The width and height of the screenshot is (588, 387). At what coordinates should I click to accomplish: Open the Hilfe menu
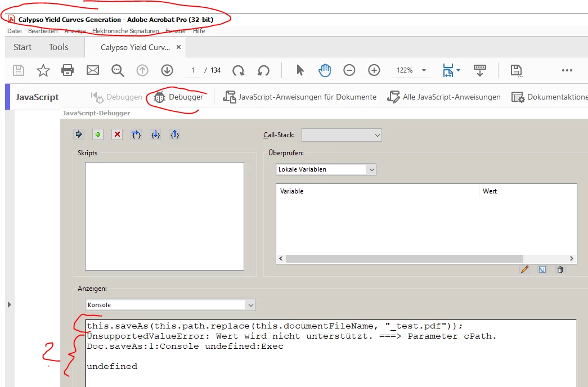199,31
